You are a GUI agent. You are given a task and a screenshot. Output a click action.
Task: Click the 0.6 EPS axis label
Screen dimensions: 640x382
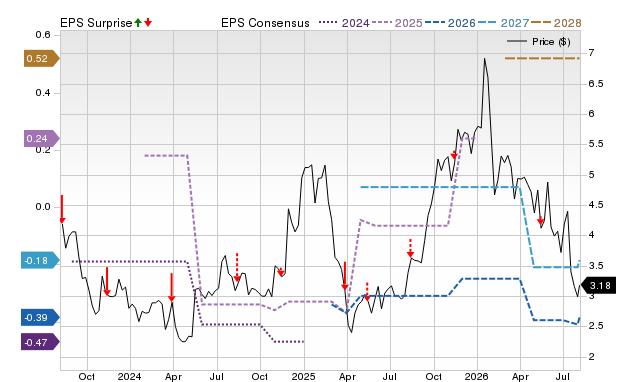click(43, 35)
